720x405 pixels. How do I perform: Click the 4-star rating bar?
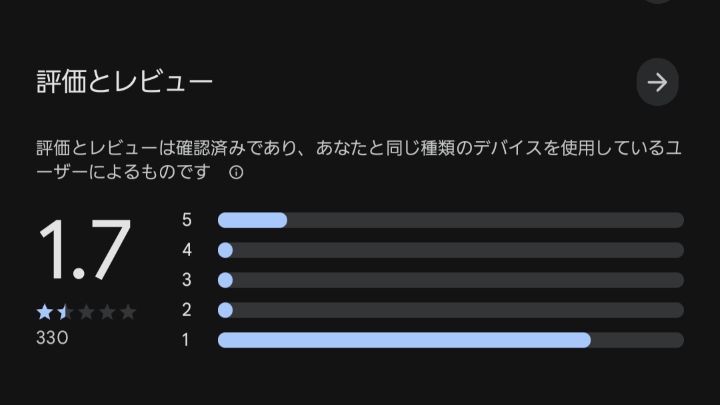tap(451, 250)
